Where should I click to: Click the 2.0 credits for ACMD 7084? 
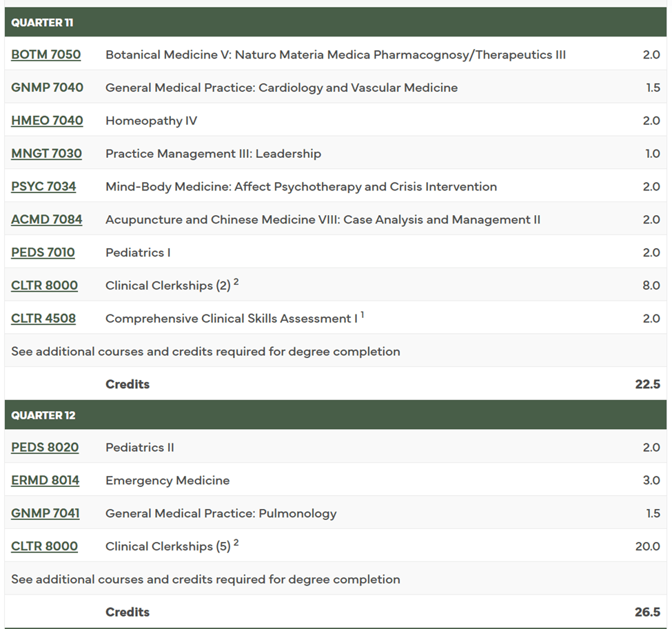[651, 219]
